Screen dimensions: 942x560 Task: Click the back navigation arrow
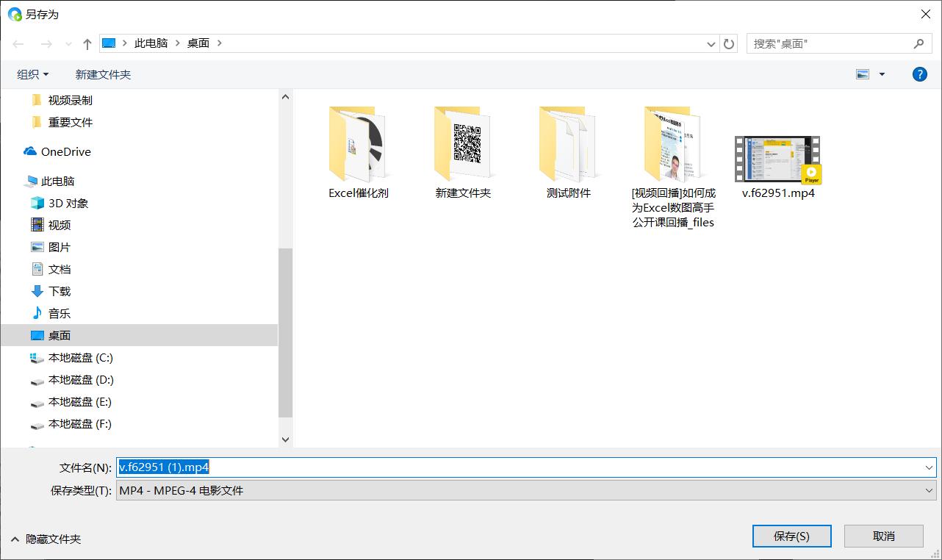pos(18,43)
